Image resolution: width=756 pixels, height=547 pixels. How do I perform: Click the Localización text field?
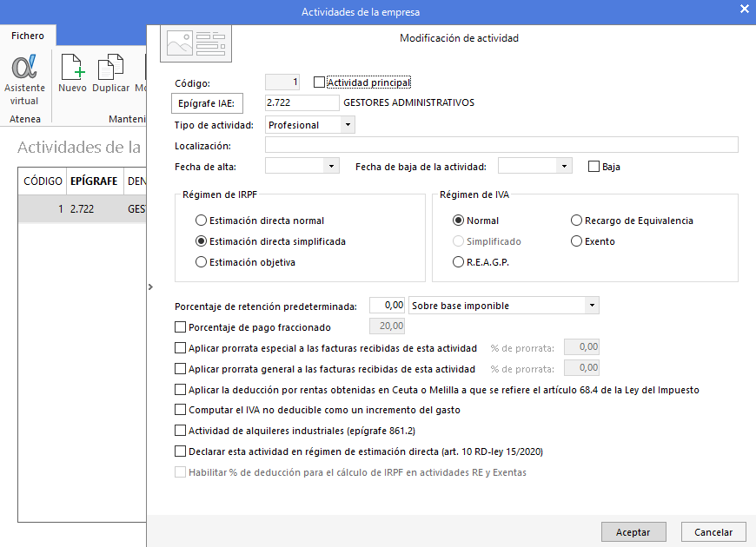click(x=501, y=145)
